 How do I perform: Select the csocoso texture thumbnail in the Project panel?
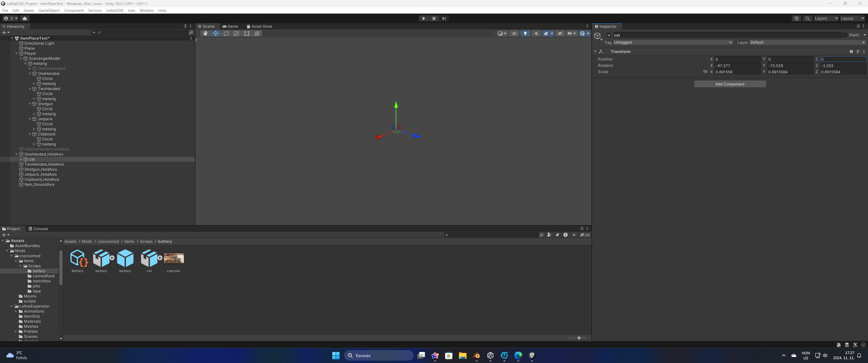tap(174, 258)
